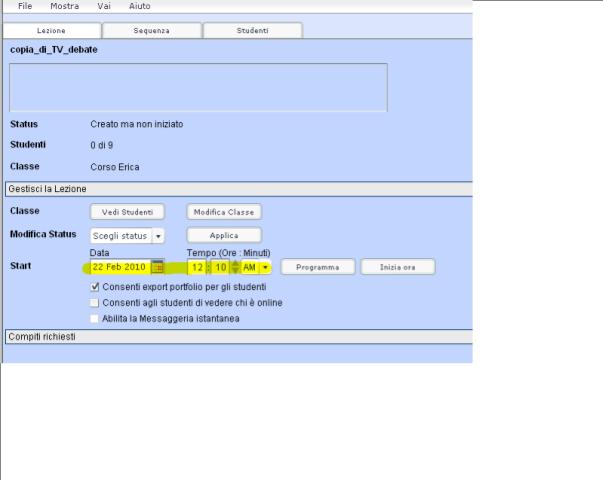Click the time stepper arrows
Screen dimensions: 603x480
tap(235, 268)
